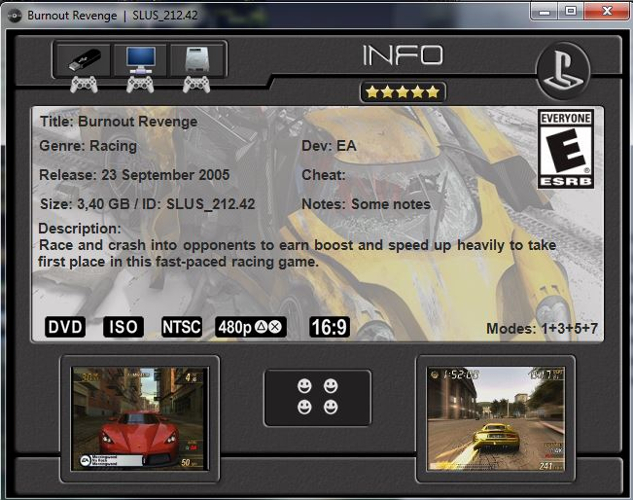This screenshot has width=633, height=500.
Task: Minimize the Burnout Revenge window
Action: (x=544, y=12)
